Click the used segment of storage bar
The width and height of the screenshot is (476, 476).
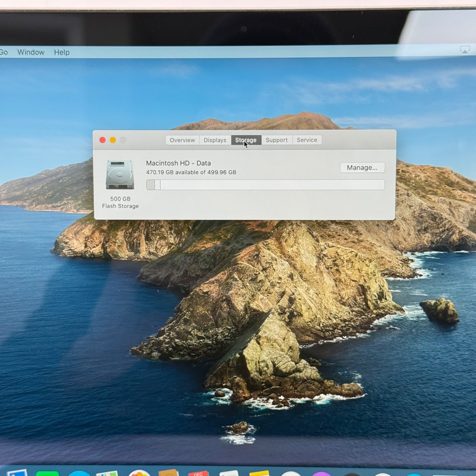[x=151, y=185]
